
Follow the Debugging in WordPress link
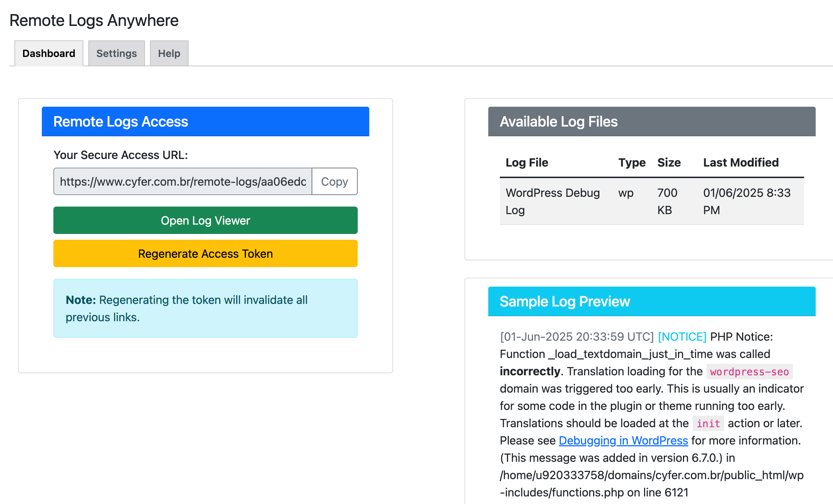(623, 441)
